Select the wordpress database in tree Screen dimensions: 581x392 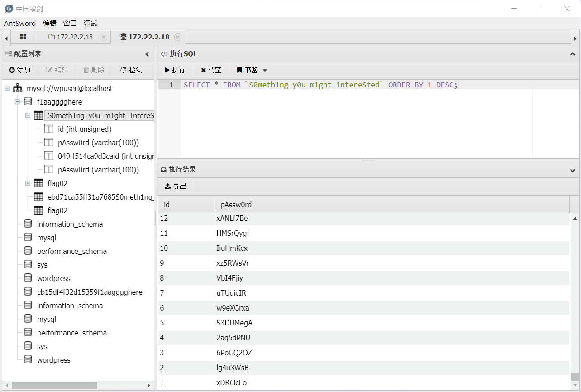click(53, 278)
